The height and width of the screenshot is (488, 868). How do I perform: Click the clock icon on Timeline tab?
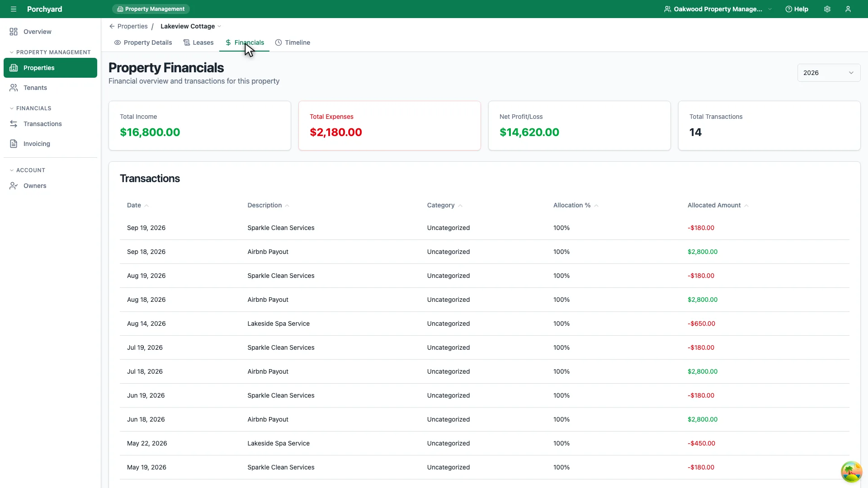(x=278, y=42)
